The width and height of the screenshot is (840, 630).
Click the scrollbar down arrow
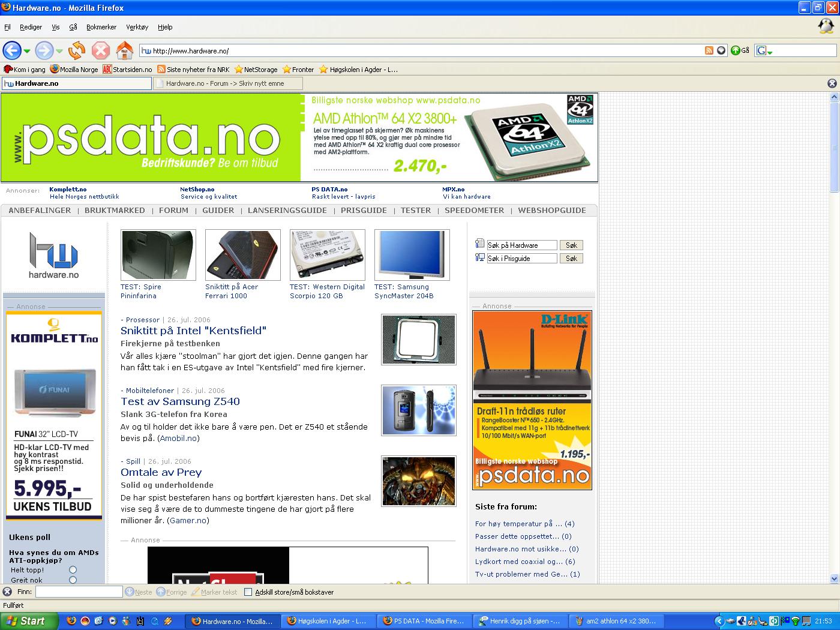pos(834,579)
